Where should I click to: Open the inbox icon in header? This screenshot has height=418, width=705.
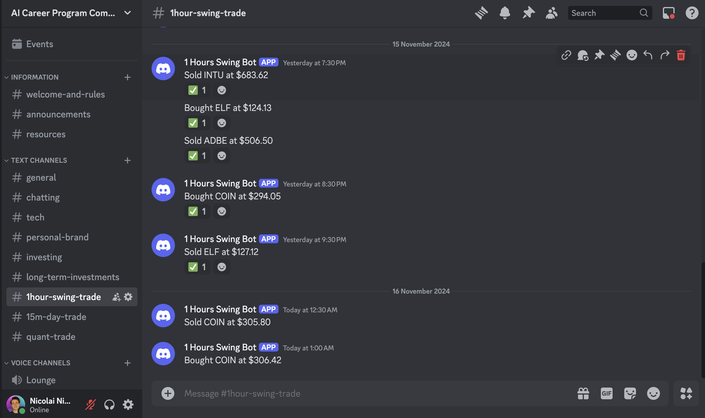pos(669,13)
